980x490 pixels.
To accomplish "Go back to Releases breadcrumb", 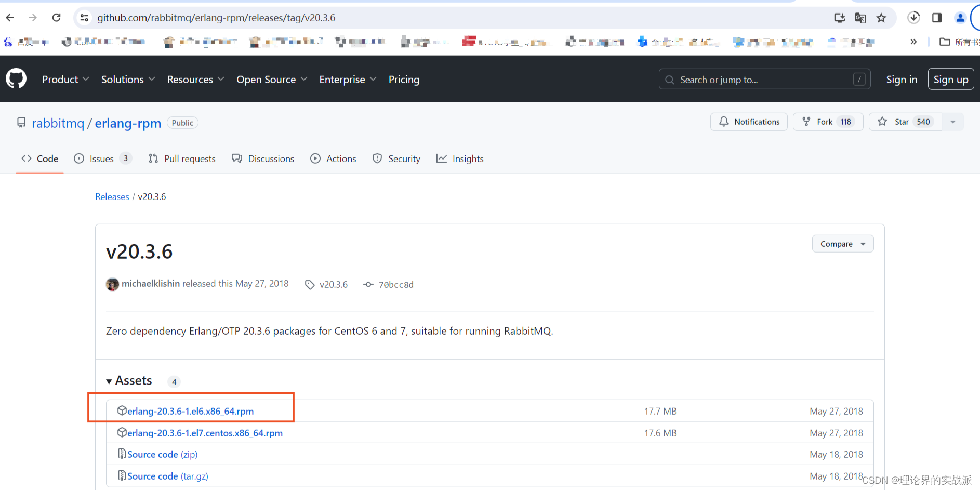I will point(112,196).
